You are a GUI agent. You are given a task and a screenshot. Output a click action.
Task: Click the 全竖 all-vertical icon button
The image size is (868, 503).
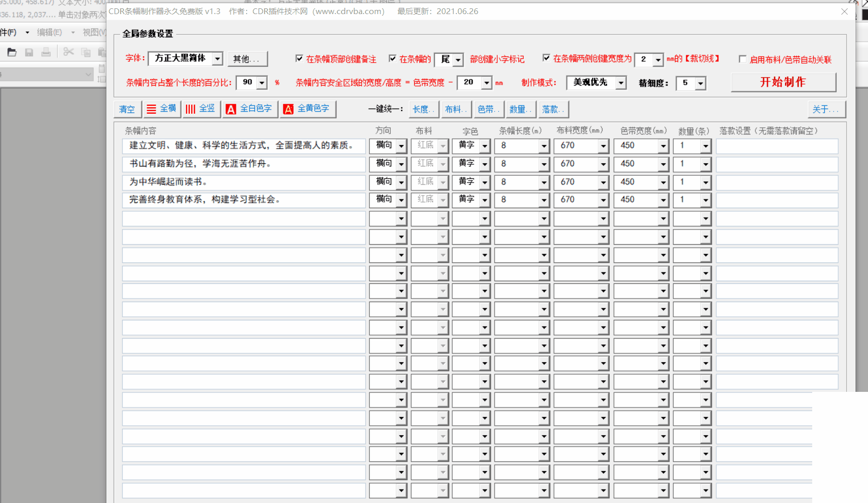200,109
